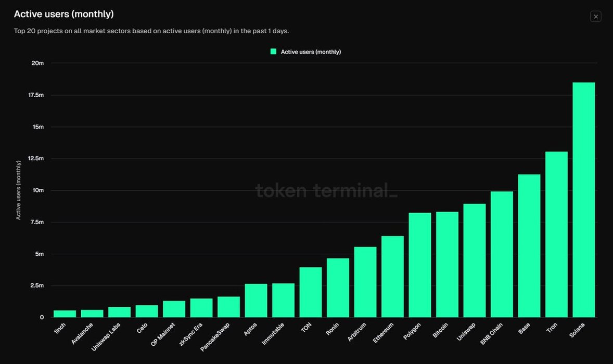Click the token terminal watermark
Viewport: 613px width, 364px height.
click(x=326, y=191)
